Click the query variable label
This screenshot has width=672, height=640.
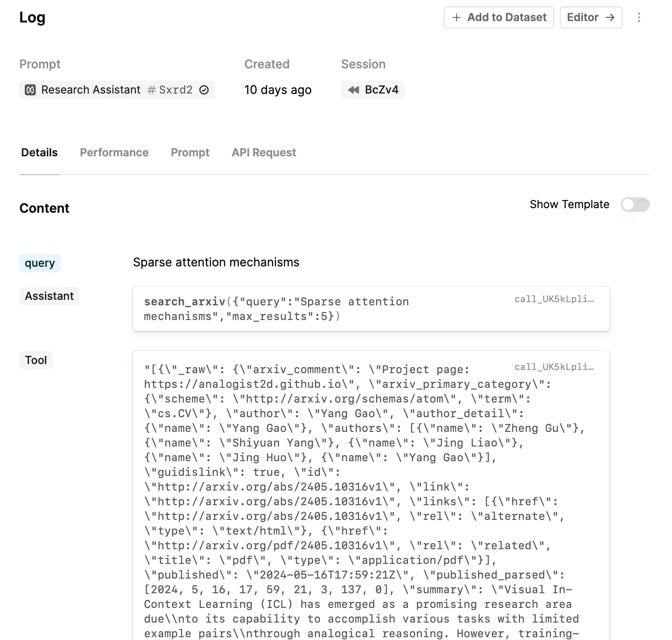[40, 263]
